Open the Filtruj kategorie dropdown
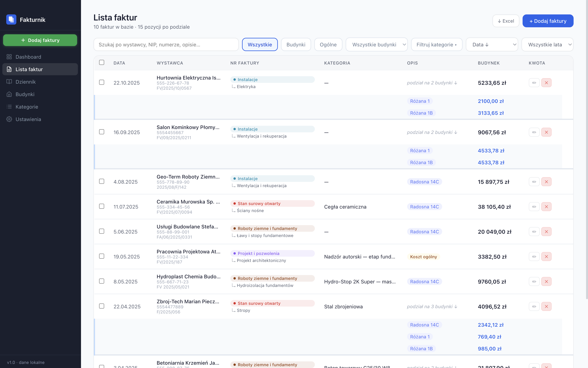The width and height of the screenshot is (588, 368). coord(437,45)
